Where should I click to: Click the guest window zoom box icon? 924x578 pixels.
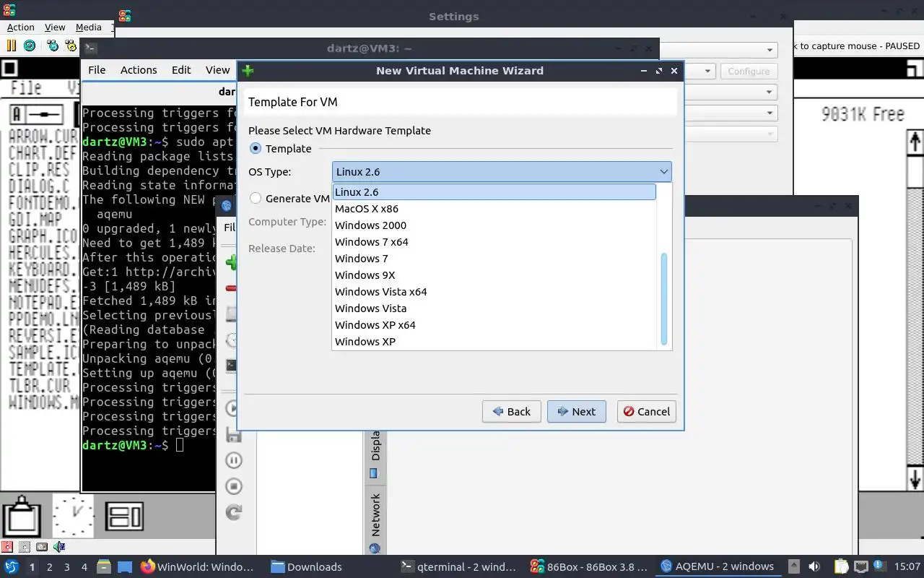tap(914, 69)
